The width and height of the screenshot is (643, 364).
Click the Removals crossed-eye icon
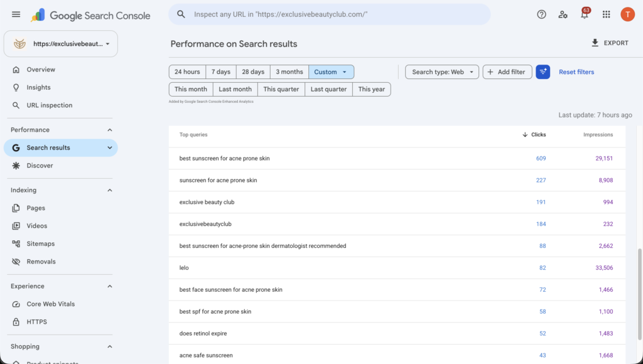point(16,262)
